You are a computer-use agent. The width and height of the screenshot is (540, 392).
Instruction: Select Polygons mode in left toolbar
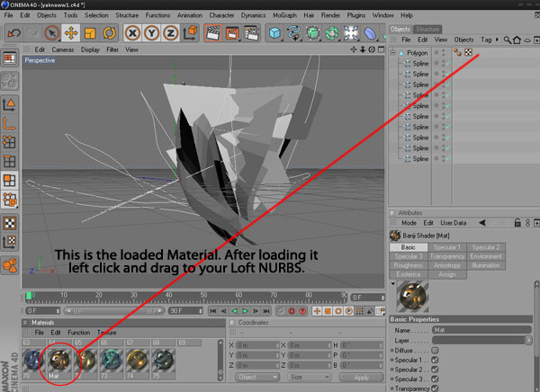point(9,180)
